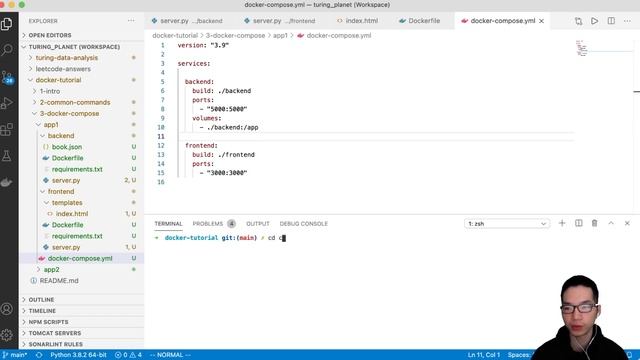Expand the Tomcat Servers section
The image size is (640, 360).
(82, 333)
